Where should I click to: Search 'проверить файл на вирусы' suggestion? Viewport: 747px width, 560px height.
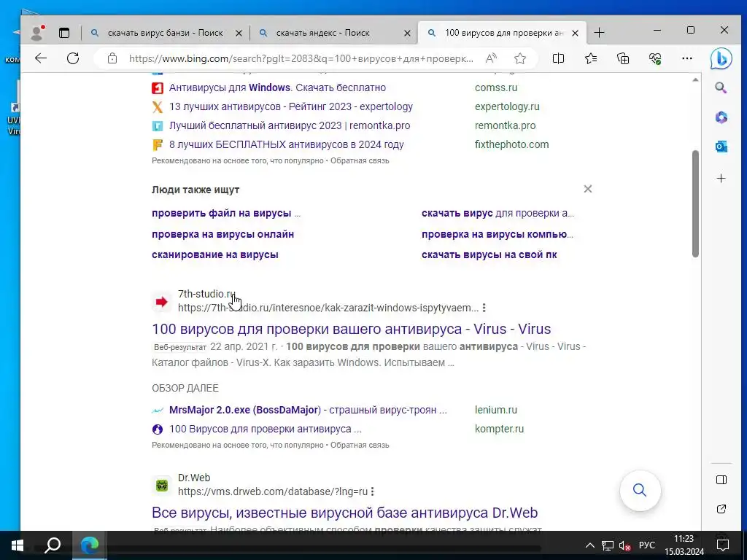(x=226, y=214)
